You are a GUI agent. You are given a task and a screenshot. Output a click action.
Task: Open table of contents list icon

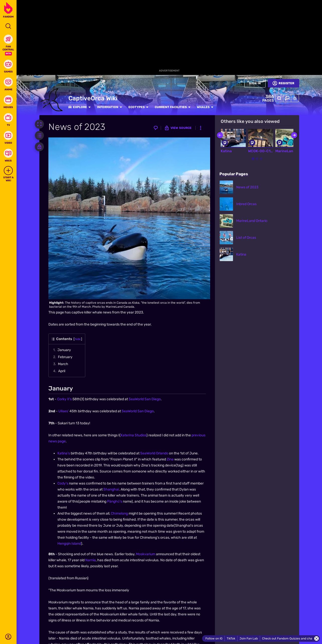coord(39,135)
